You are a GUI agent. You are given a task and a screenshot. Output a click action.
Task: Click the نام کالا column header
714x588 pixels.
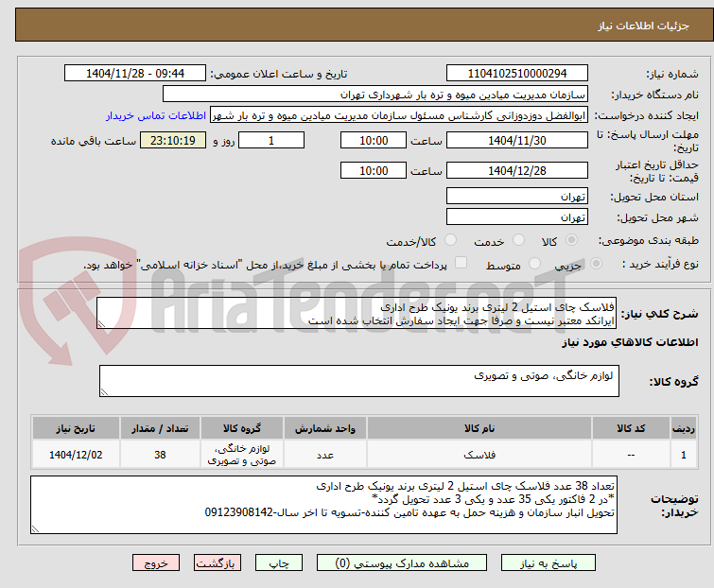pos(479,428)
